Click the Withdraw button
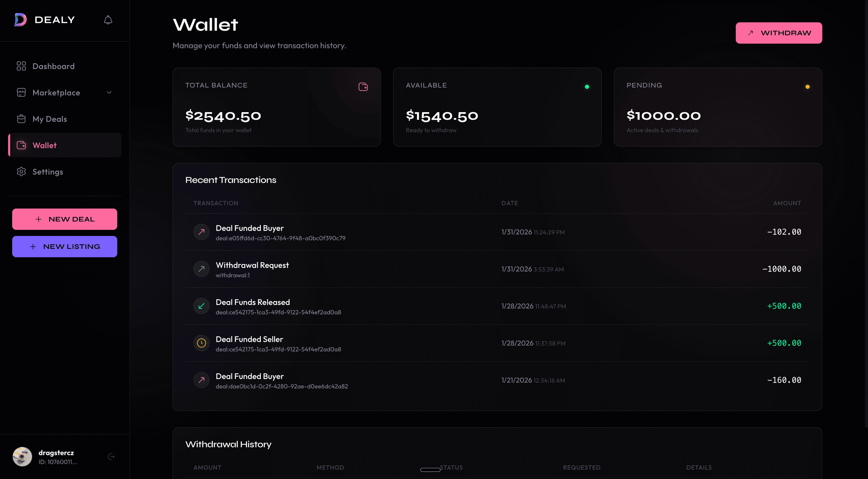 click(779, 33)
